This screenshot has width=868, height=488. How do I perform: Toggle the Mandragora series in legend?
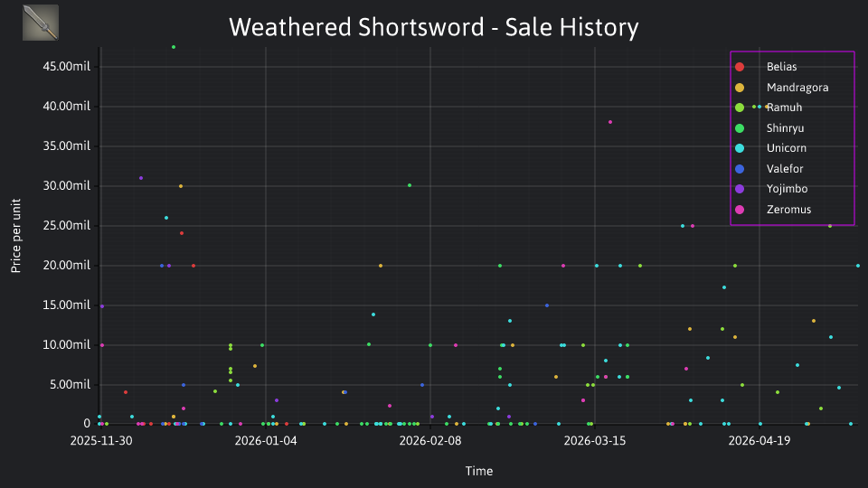[781, 88]
